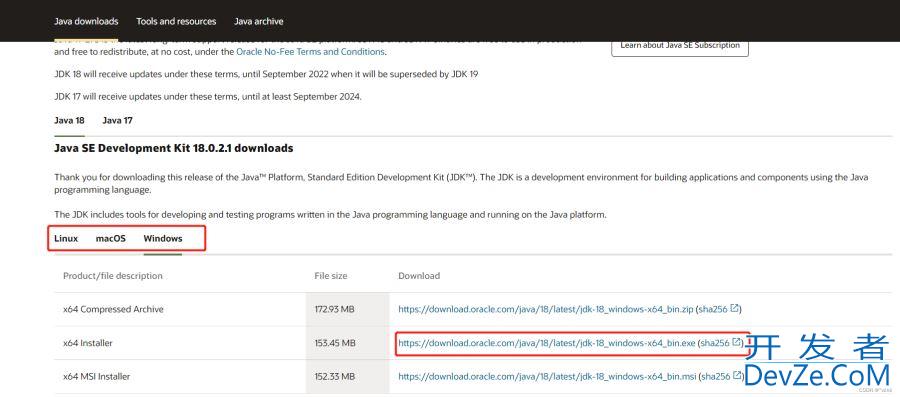Click external-link icon beside msi sha256

click(x=737, y=376)
